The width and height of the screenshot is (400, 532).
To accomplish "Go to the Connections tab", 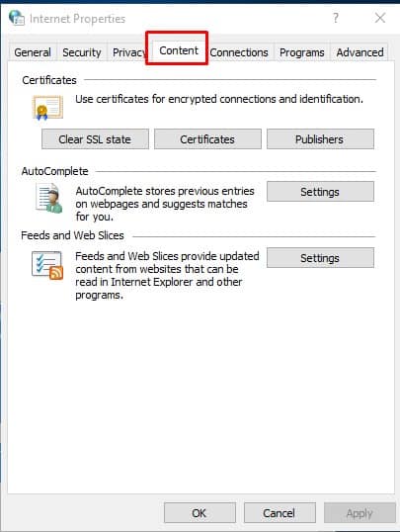I will [239, 52].
